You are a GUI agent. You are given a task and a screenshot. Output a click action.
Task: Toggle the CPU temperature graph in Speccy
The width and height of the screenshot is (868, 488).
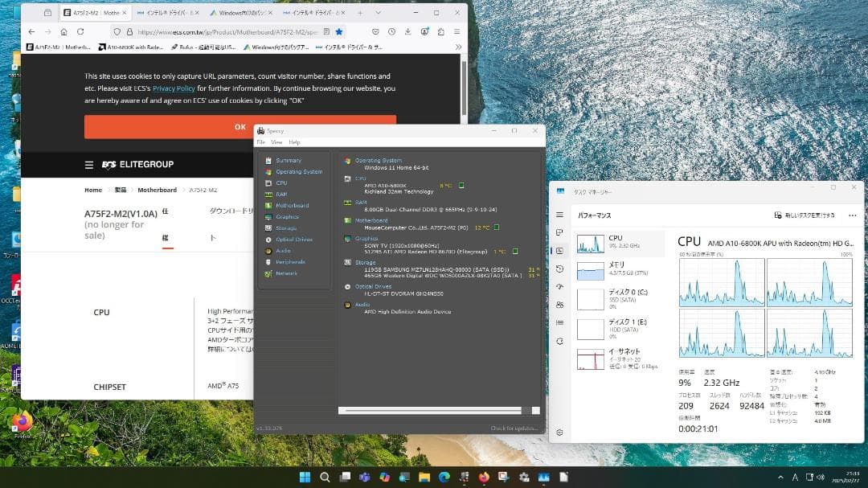461,186
